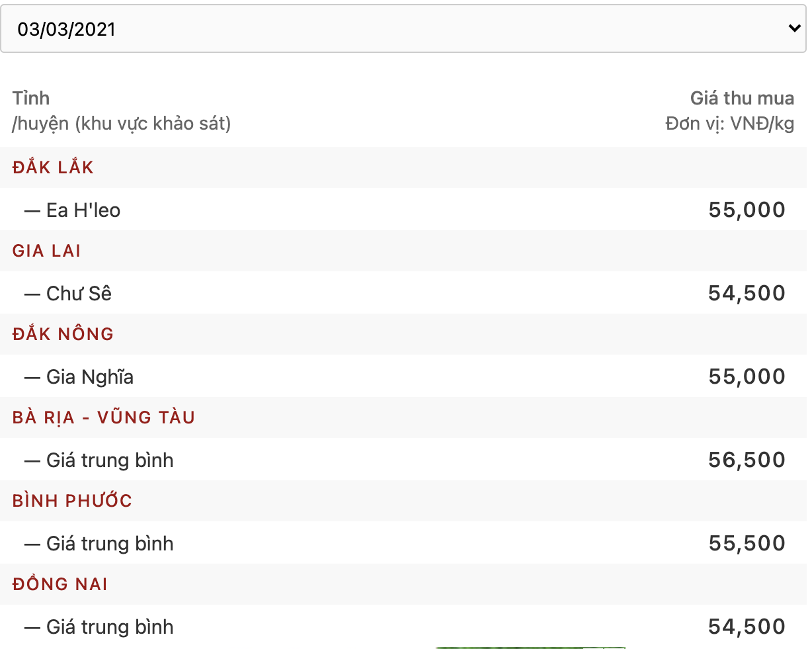Click the BÌNH PHƯỚC province header

72,501
